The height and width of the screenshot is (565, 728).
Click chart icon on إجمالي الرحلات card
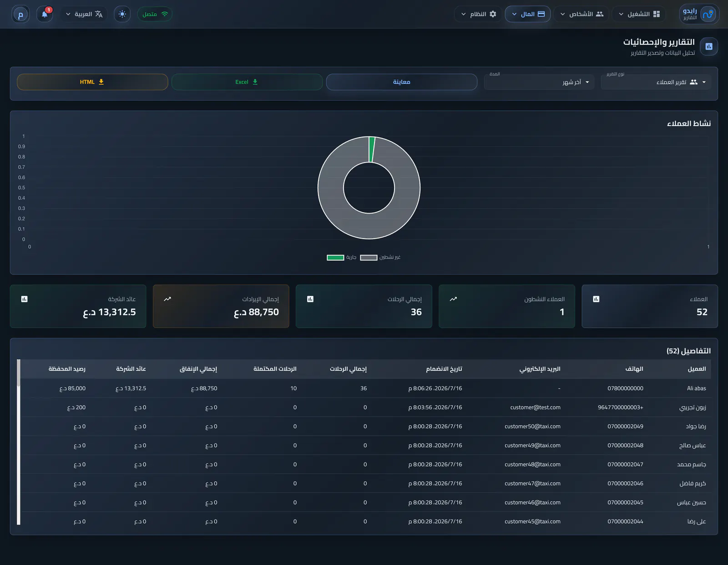310,299
